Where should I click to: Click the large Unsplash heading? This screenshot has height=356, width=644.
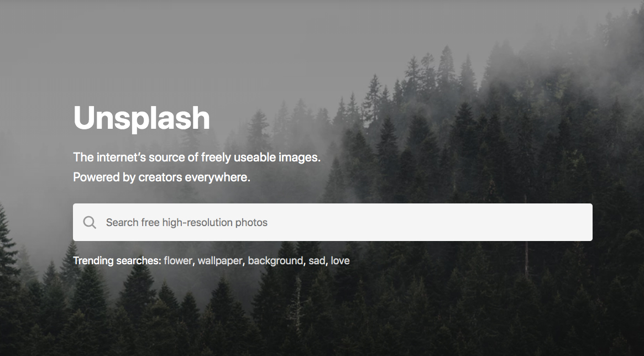(x=142, y=118)
